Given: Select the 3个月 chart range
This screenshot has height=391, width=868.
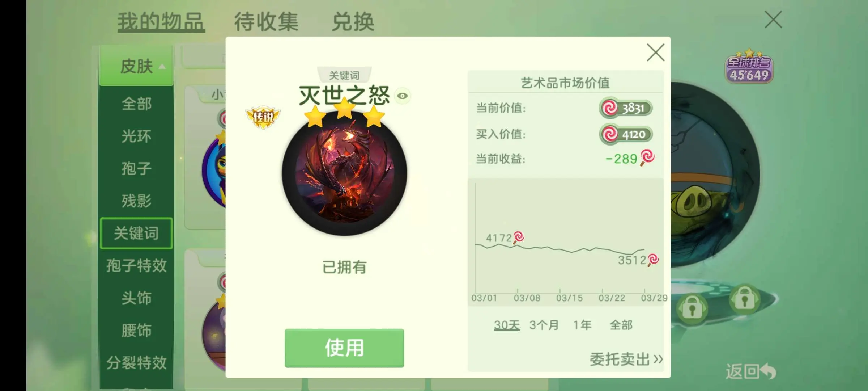Looking at the screenshot, I should [544, 325].
